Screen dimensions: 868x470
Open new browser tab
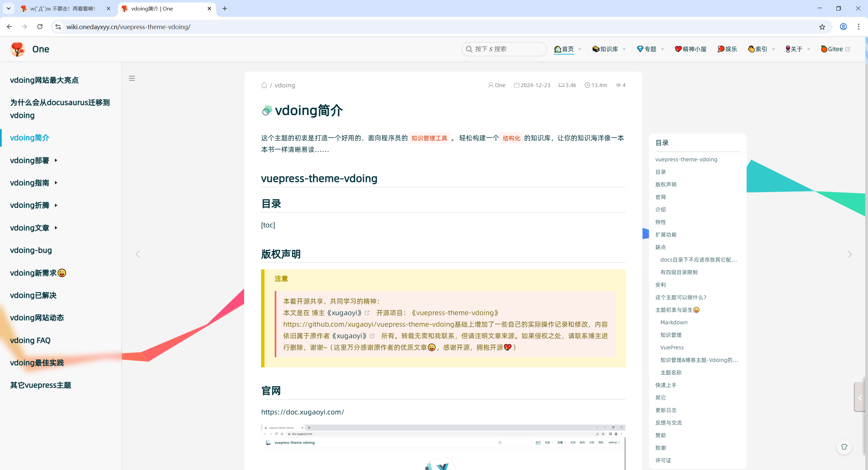[225, 8]
